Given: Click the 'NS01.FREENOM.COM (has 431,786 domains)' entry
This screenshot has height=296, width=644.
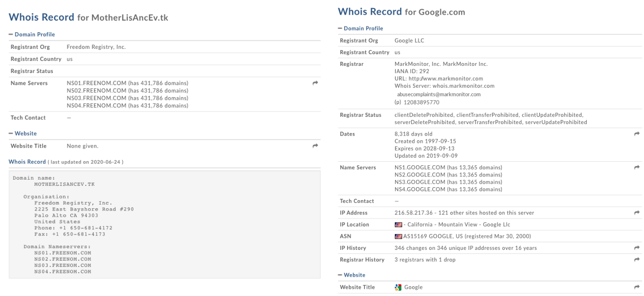Looking at the screenshot, I should click(127, 83).
